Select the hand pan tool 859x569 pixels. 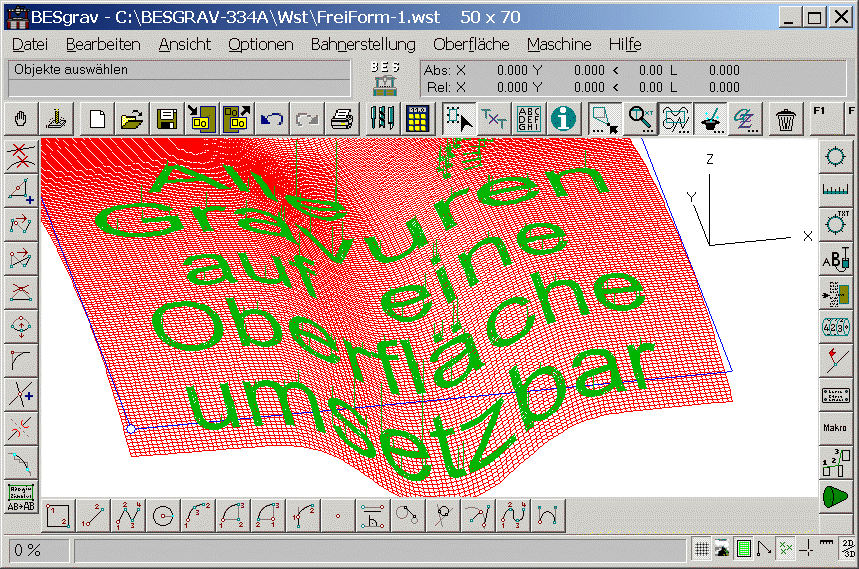pyautogui.click(x=22, y=119)
